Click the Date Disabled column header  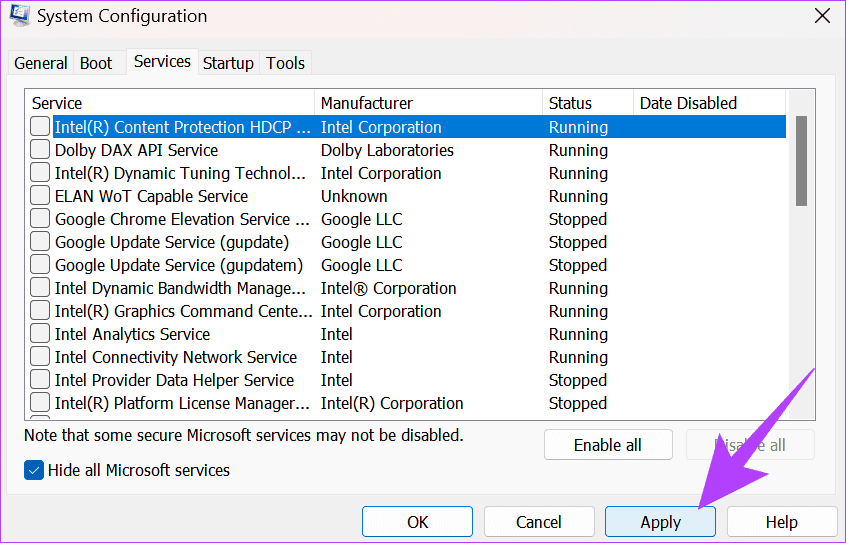709,103
